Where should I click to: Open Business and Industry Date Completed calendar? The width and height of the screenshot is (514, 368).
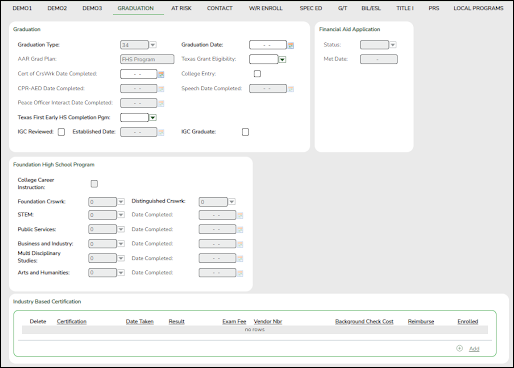(240, 244)
